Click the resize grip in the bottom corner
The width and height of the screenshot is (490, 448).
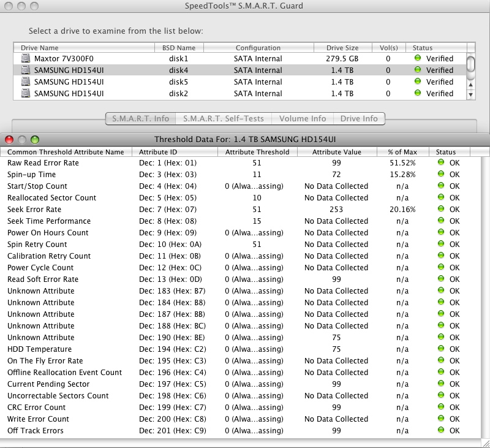[486, 444]
